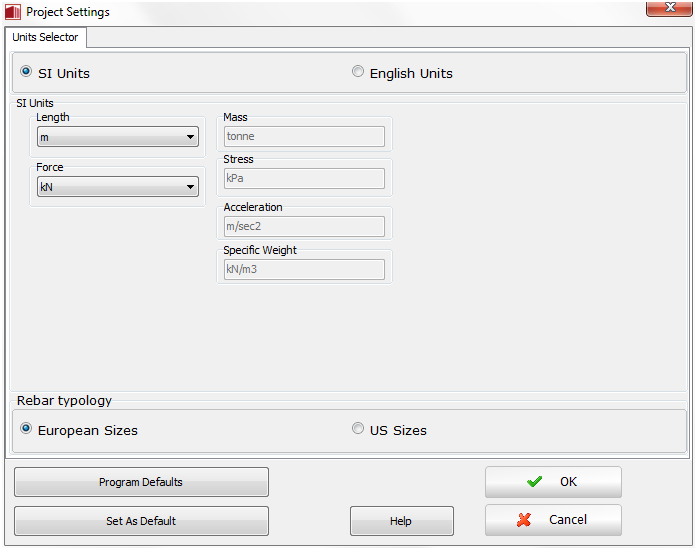This screenshot has height=550, width=698.
Task: Click the Mass field showing tonne
Action: (304, 137)
